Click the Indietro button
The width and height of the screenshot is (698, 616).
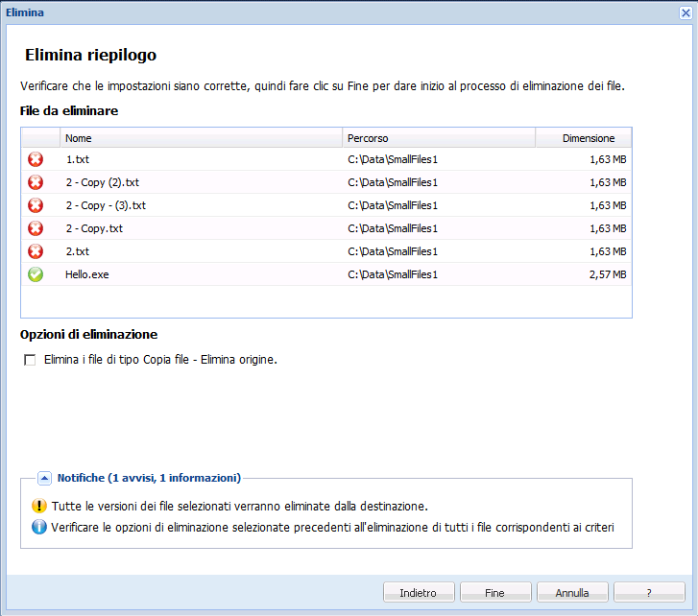click(x=419, y=593)
